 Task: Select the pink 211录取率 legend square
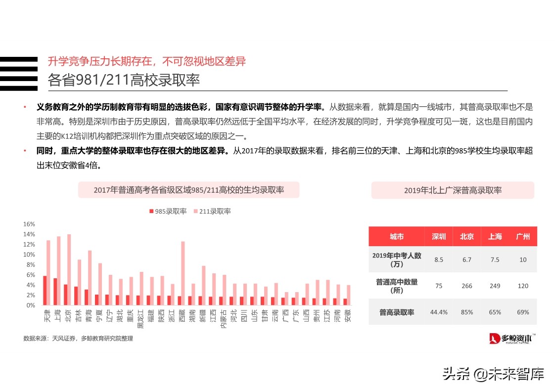[x=195, y=211]
